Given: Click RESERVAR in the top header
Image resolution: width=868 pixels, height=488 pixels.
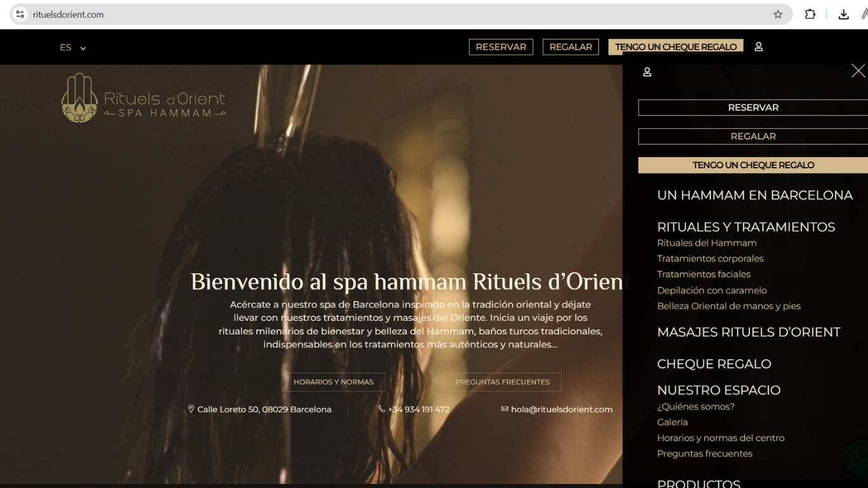Looking at the screenshot, I should pos(501,47).
